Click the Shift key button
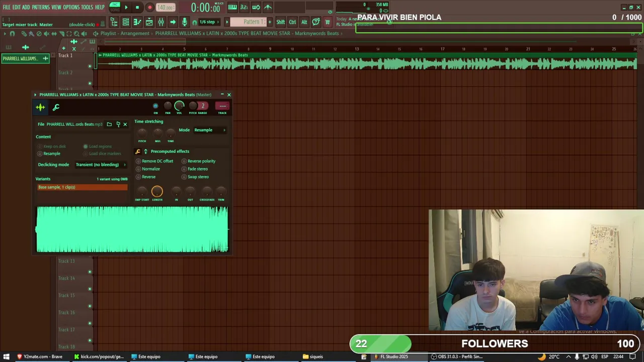 click(x=280, y=22)
